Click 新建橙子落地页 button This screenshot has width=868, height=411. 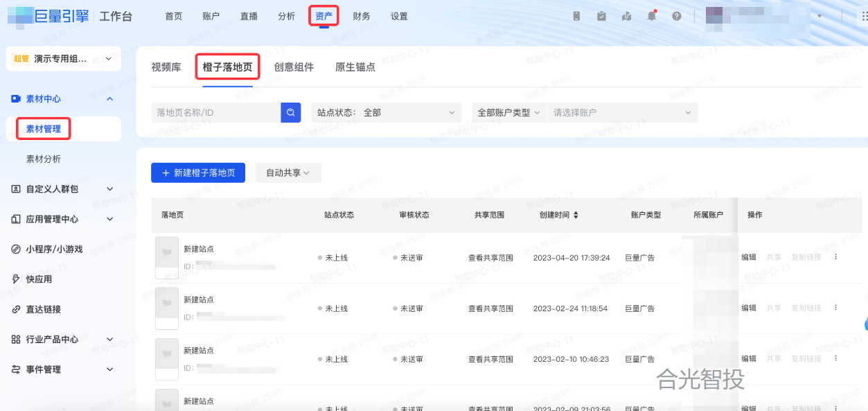[198, 173]
